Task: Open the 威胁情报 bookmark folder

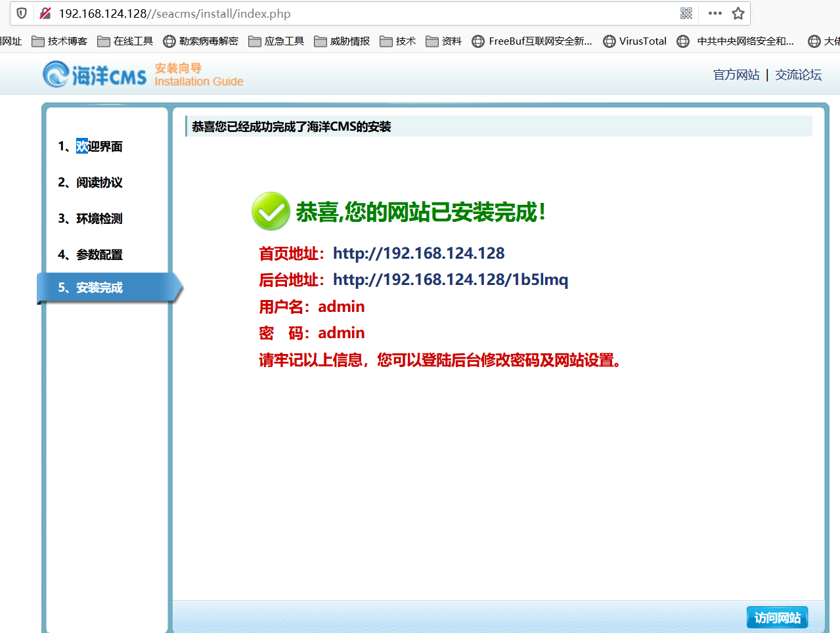Action: point(342,41)
